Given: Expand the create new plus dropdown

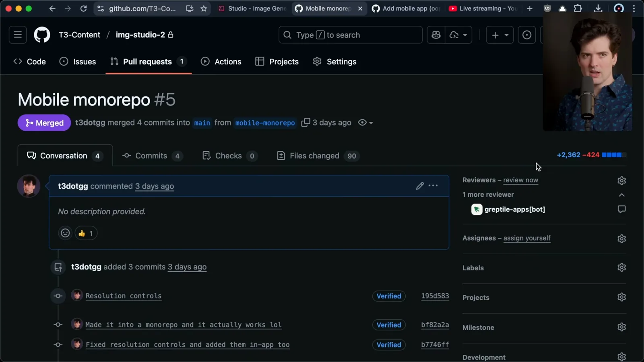Looking at the screenshot, I should click(x=500, y=35).
